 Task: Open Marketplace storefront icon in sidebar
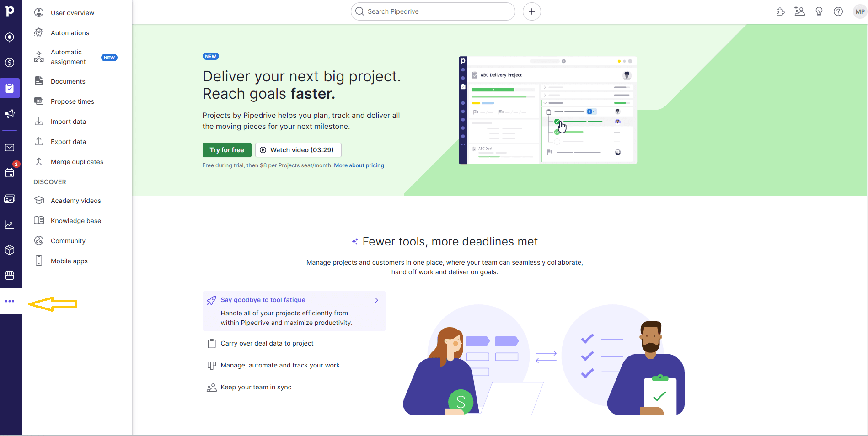[10, 276]
